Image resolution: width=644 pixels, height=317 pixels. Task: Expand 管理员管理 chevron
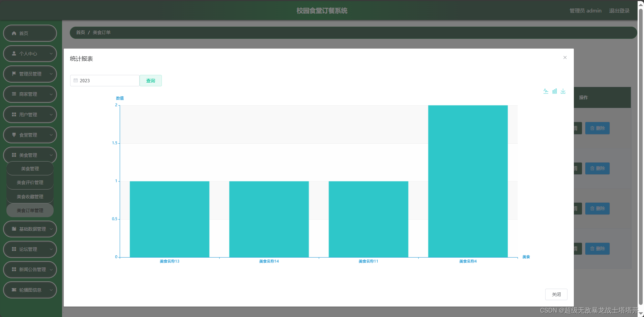point(51,74)
